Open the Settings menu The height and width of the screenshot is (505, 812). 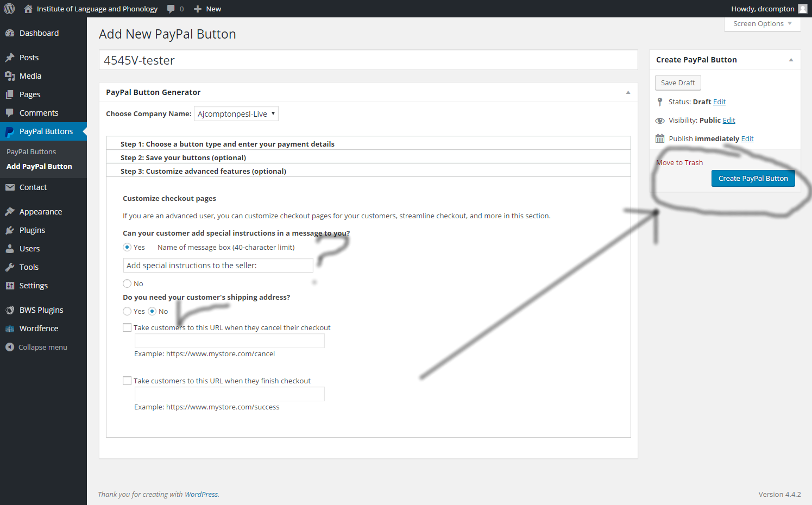(43, 286)
